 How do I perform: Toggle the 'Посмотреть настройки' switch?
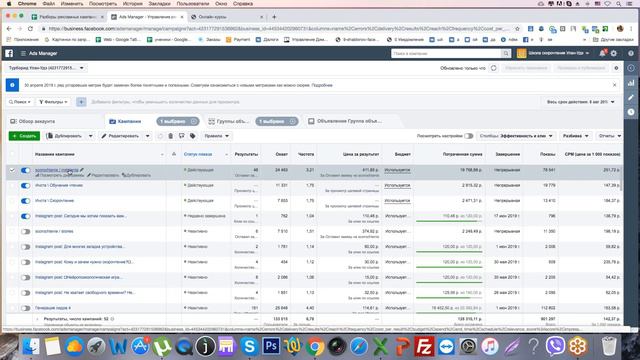tap(469, 136)
